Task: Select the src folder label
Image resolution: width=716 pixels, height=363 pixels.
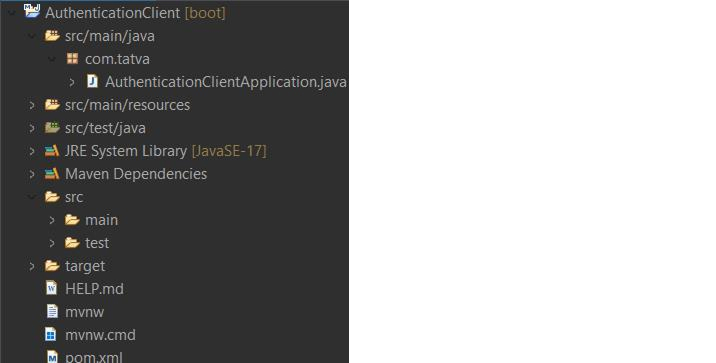Action: [x=74, y=197]
